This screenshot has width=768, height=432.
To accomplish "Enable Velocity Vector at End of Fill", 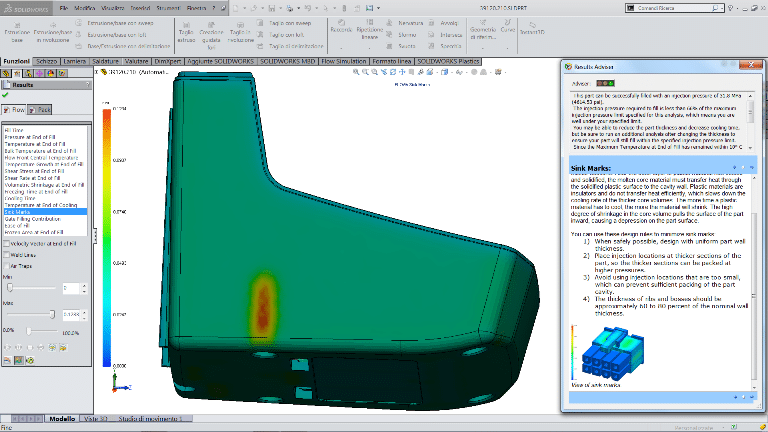I will [x=6, y=243].
